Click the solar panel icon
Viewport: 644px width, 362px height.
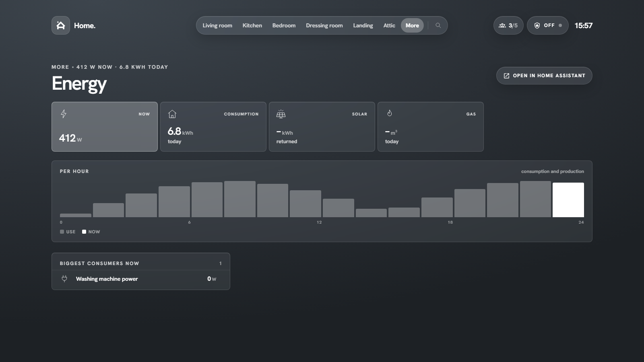281,114
